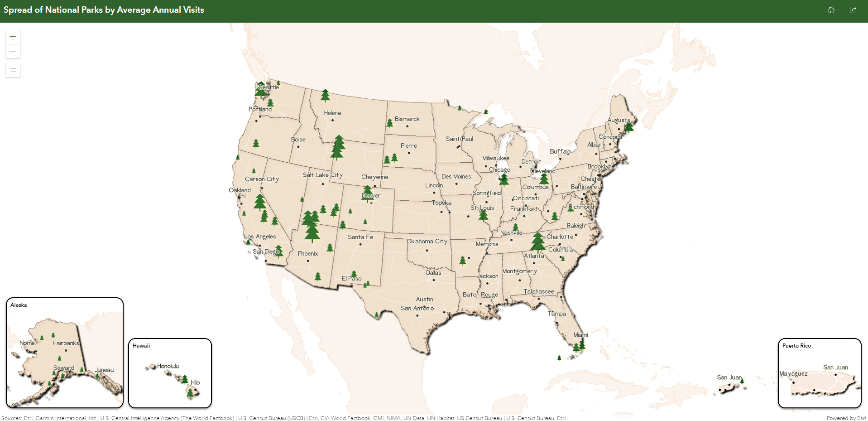The height and width of the screenshot is (421, 868).
Task: Click the Carson City label
Action: (262, 179)
